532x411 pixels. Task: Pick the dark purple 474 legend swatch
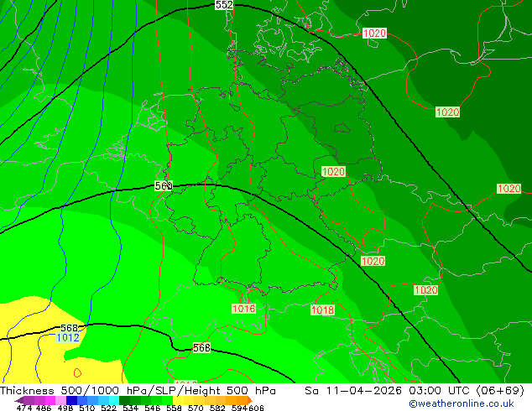pos(29,400)
